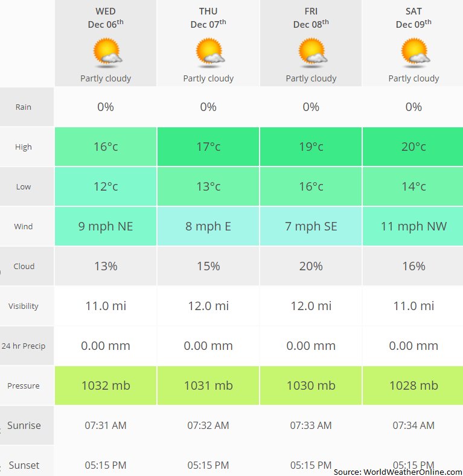Select the 1031 mb pressure cell
The height and width of the screenshot is (476, 463).
[x=208, y=386]
